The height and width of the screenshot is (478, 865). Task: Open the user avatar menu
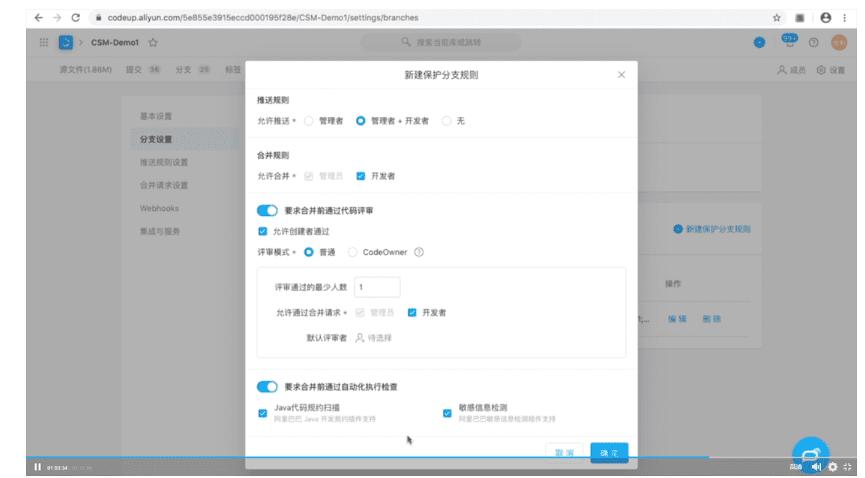pyautogui.click(x=839, y=43)
